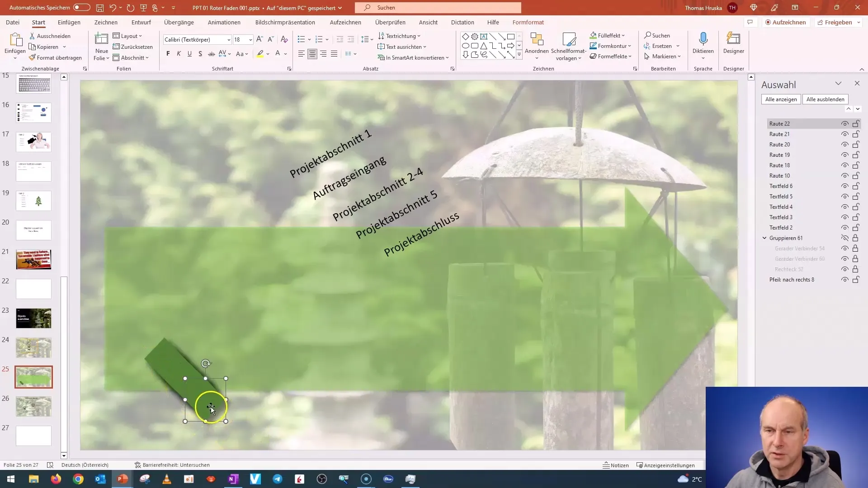Select the Italic formatting icon
868x488 pixels.
click(179, 54)
